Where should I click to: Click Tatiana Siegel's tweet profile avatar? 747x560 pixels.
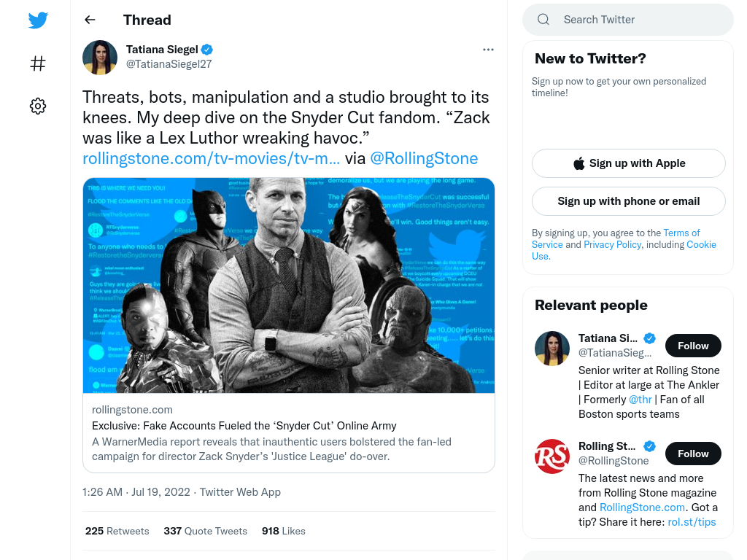coord(100,58)
